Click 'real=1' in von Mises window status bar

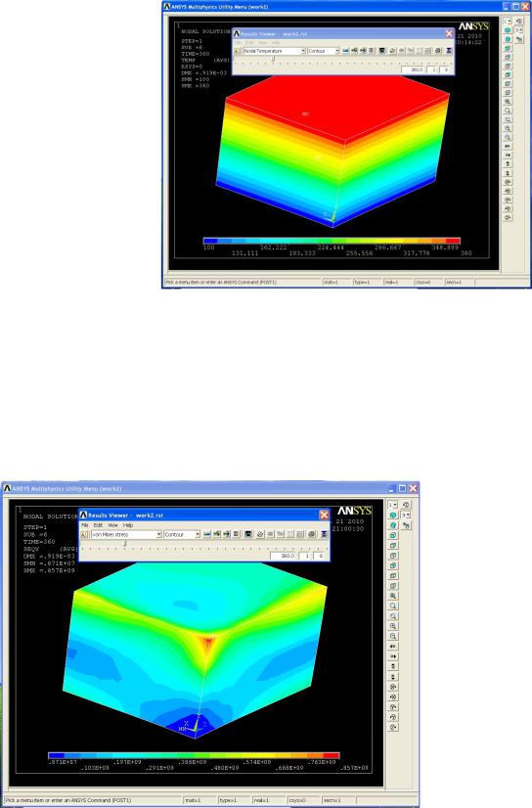(x=261, y=800)
